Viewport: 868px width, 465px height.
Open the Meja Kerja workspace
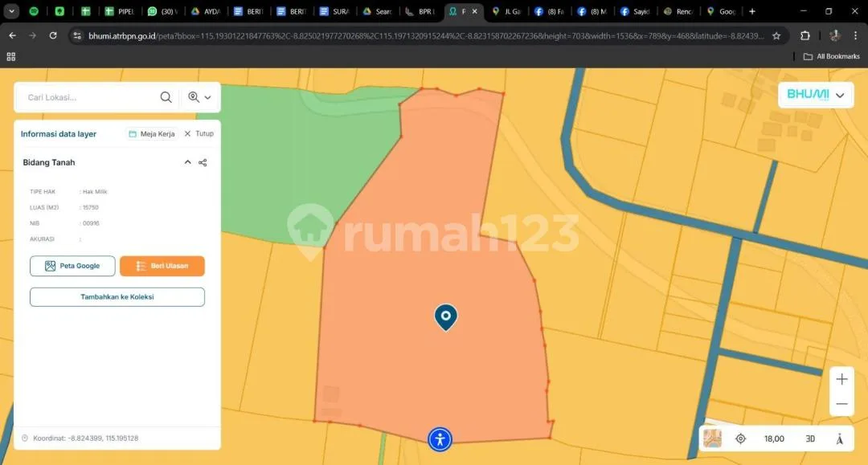coord(152,134)
